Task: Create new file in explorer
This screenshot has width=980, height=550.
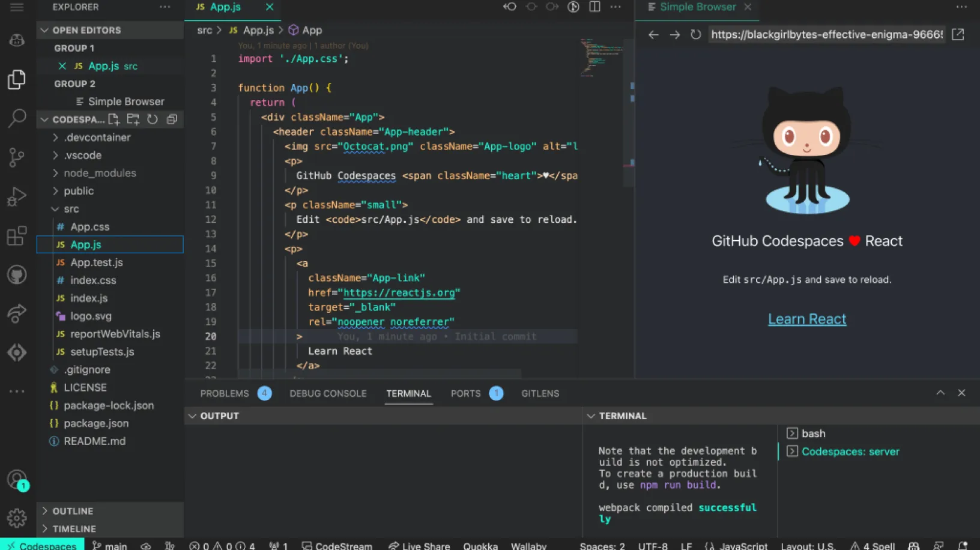Action: click(114, 119)
